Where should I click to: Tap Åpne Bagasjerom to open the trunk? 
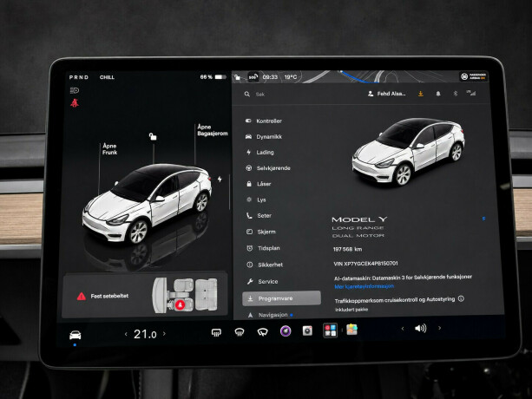pyautogui.click(x=213, y=130)
